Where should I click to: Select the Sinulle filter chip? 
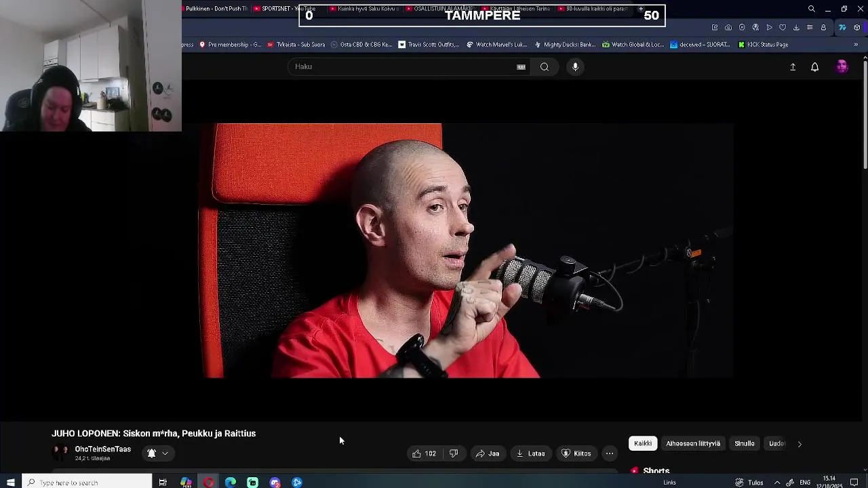(x=745, y=443)
